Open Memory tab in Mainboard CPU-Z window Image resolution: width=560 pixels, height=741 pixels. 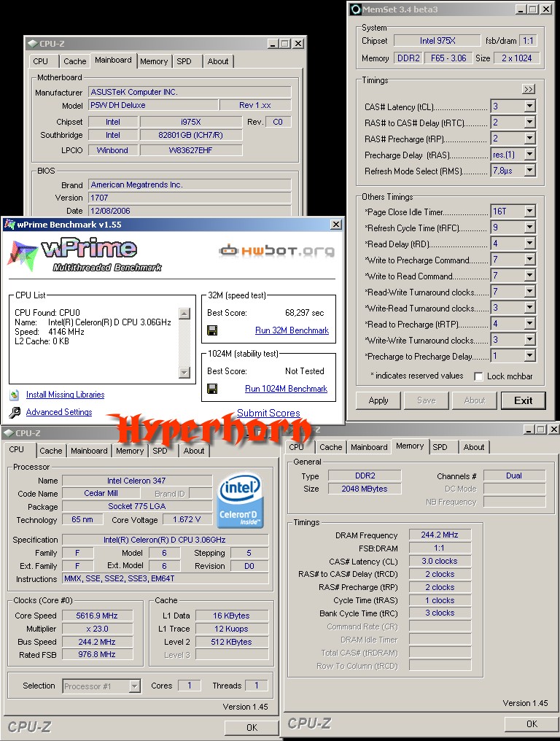[154, 61]
